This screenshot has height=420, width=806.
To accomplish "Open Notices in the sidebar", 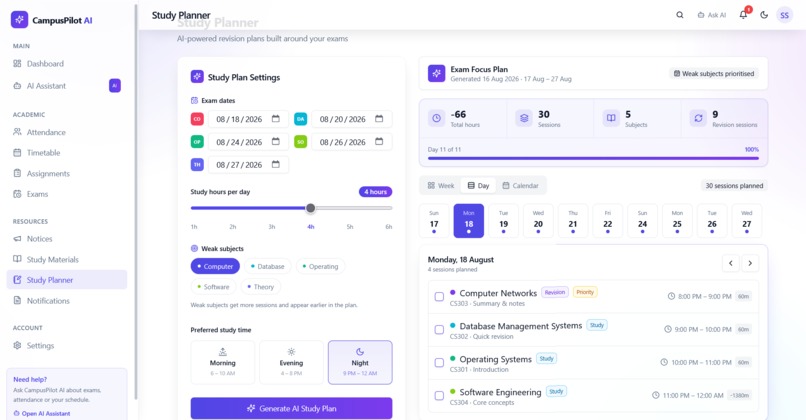I will 67,239.
